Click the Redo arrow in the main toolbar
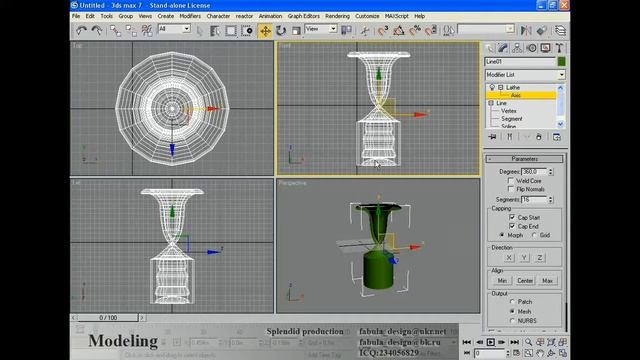Image resolution: width=640 pixels, height=360 pixels. [x=97, y=31]
